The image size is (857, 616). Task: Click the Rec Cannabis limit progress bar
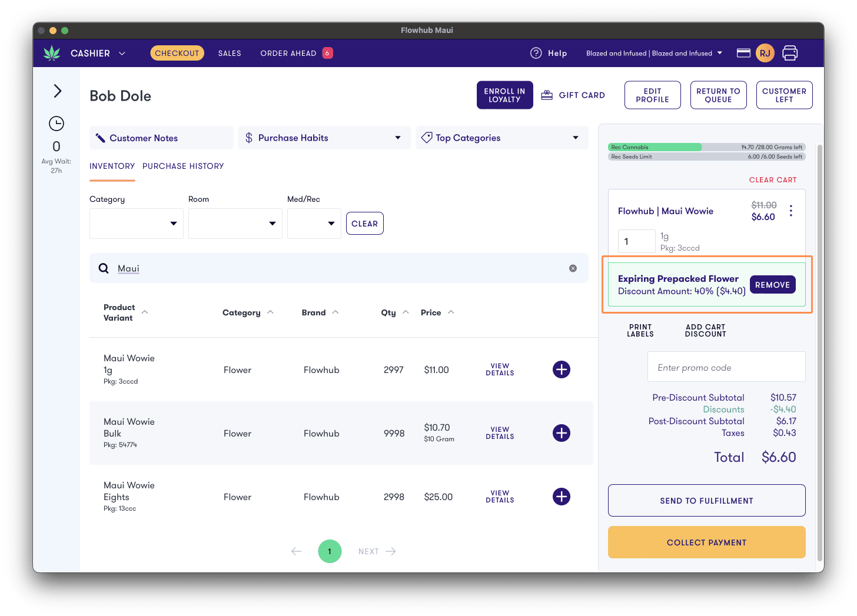coord(707,147)
